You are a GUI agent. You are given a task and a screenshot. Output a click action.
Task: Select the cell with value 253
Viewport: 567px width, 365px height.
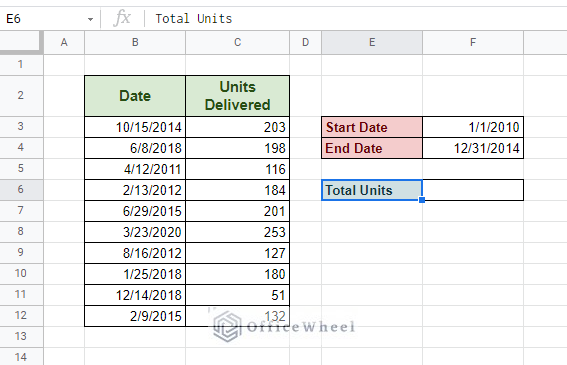(238, 232)
